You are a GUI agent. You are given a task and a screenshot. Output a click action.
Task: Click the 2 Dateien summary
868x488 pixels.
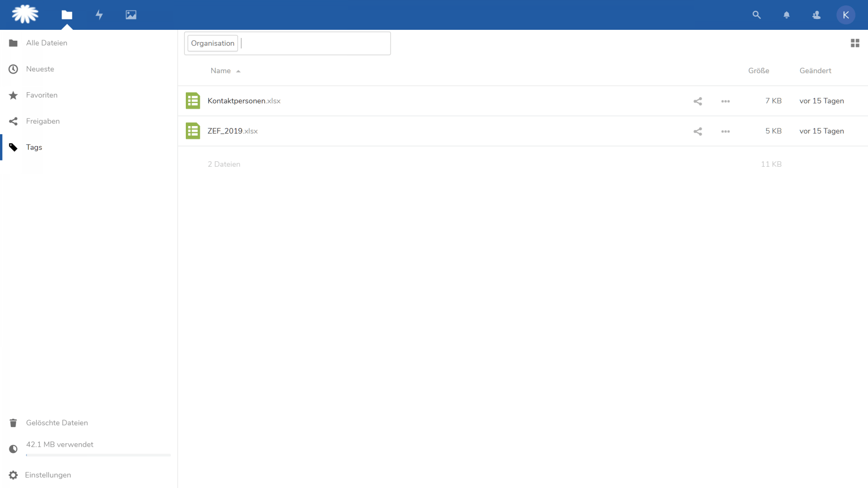coord(224,164)
